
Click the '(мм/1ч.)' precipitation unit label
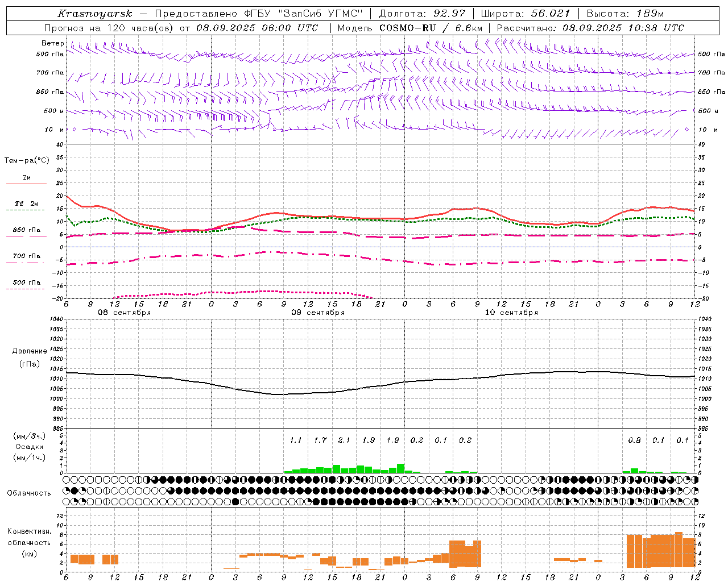[x=29, y=458]
